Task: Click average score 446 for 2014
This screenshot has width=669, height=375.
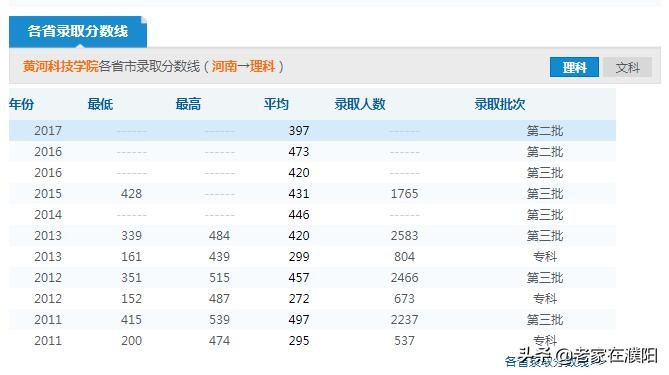Action: click(299, 215)
